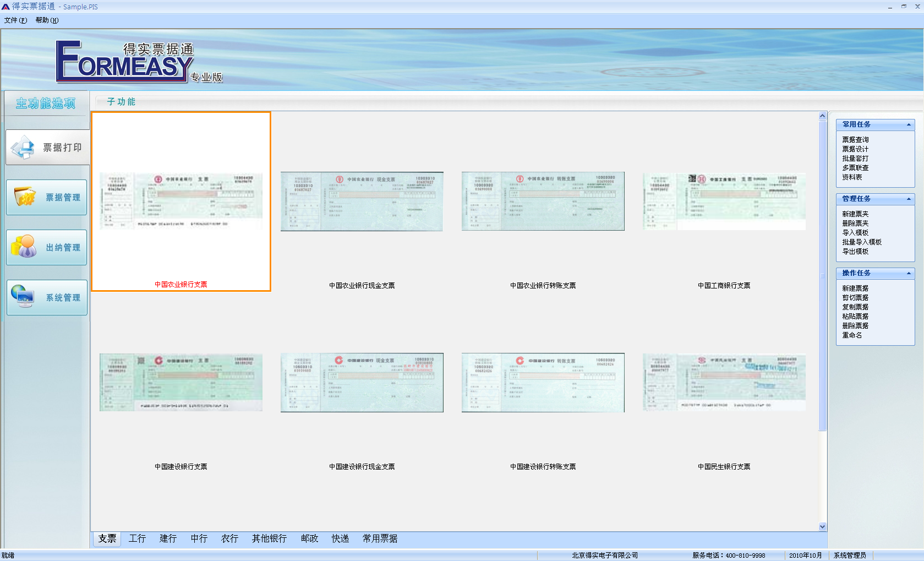
Task: Click the 剪切票据 link
Action: 855,298
